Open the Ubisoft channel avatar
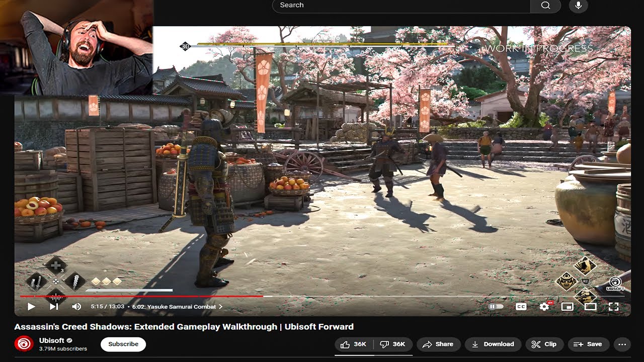Screen dimensions: 644x362 click(x=23, y=344)
